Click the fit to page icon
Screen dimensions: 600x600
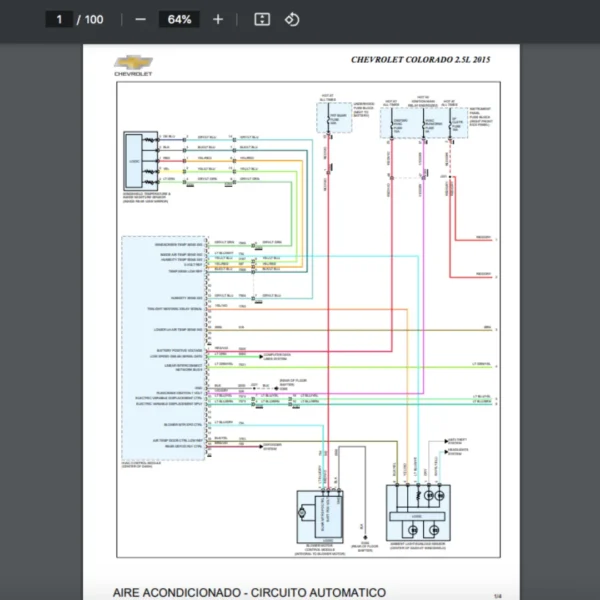262,19
